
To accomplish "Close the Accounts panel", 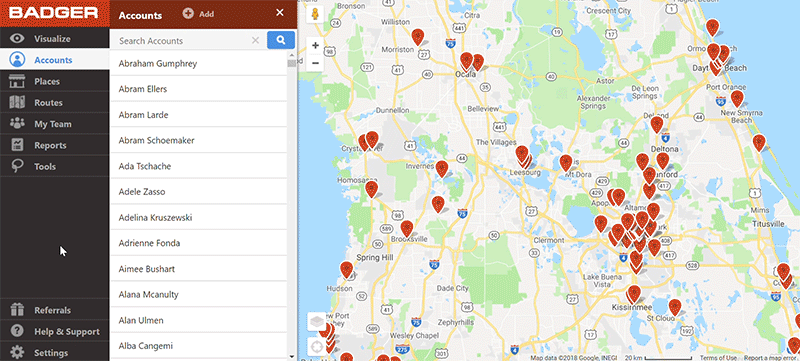I will point(280,13).
